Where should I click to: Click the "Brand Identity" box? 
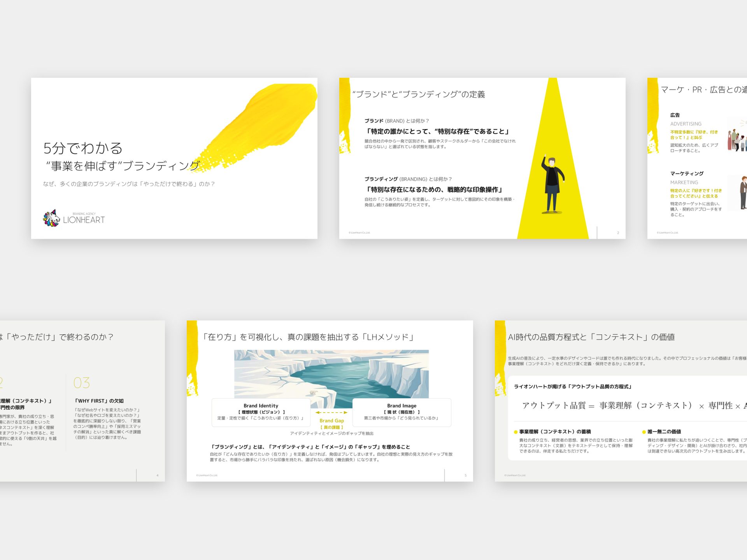[261, 412]
